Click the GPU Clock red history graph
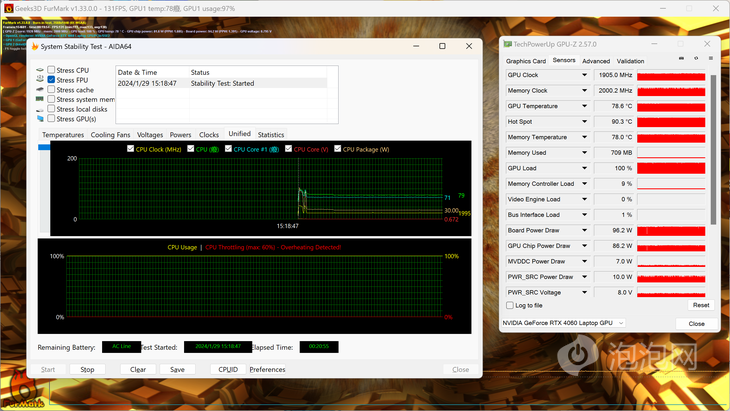 pyautogui.click(x=671, y=75)
